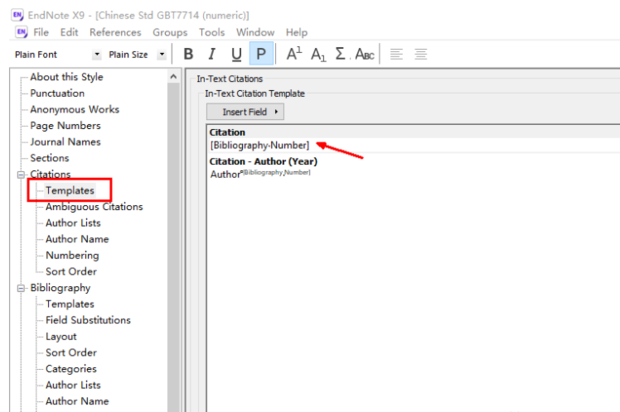This screenshot has width=620, height=412.
Task: Open the Insert Field menu button
Action: click(x=245, y=112)
